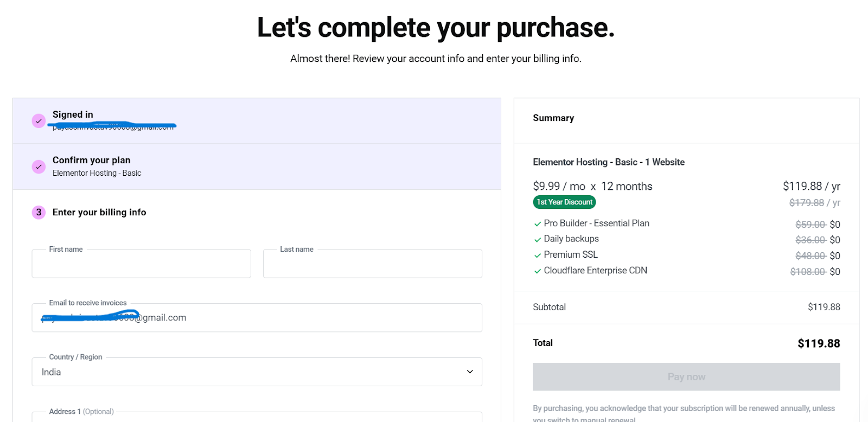This screenshot has height=422, width=868.
Task: Focus the First name input field
Action: click(x=141, y=264)
